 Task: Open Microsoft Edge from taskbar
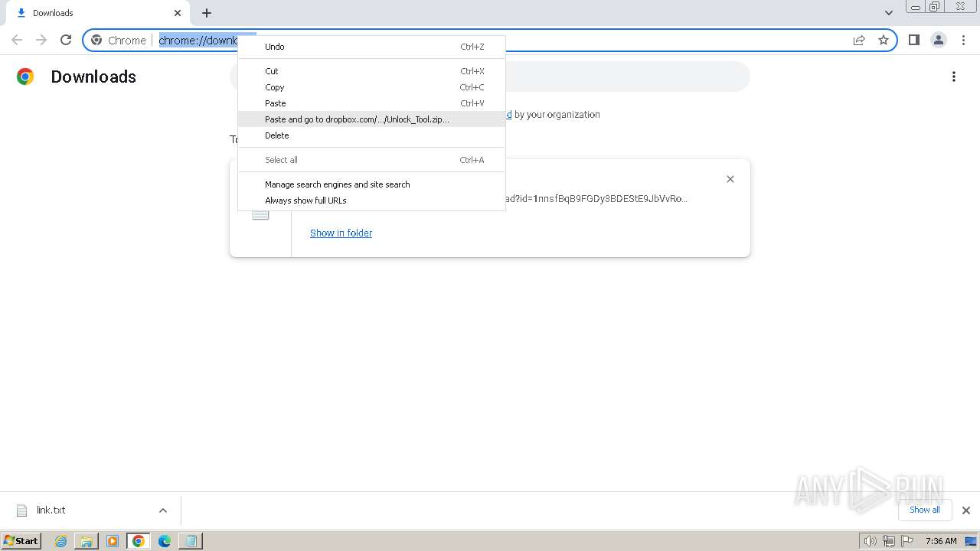pos(165,541)
